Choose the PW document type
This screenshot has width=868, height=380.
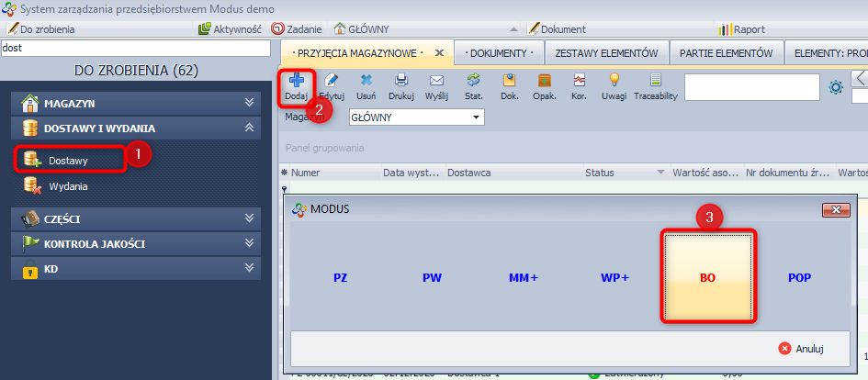pos(432,278)
